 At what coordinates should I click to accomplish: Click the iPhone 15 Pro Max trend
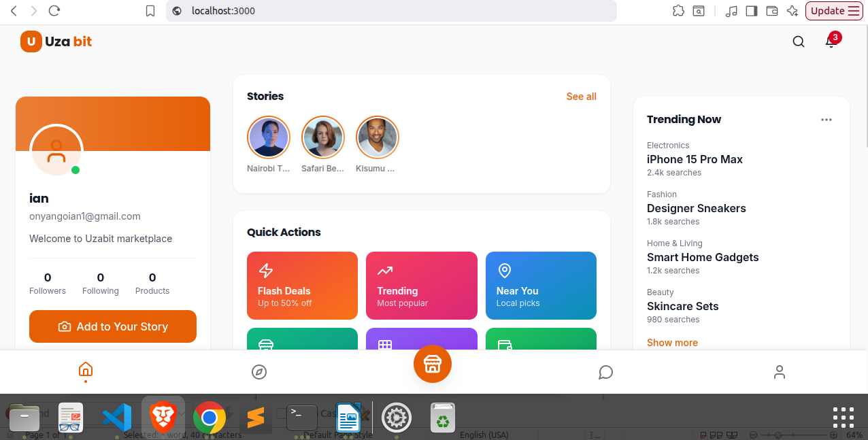pos(695,159)
